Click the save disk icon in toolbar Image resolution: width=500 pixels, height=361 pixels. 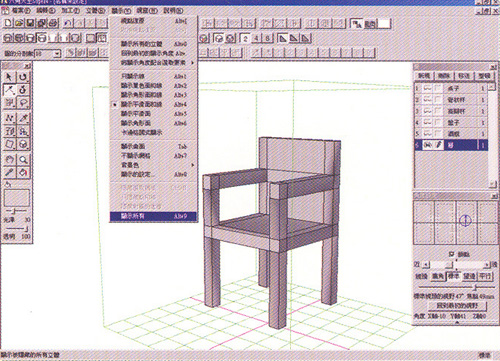(x=30, y=23)
